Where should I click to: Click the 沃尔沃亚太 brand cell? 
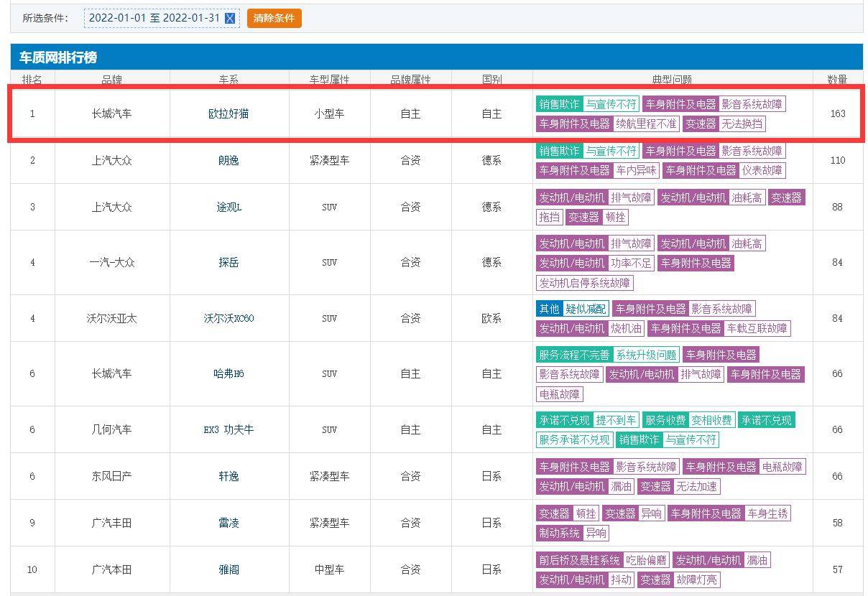pyautogui.click(x=112, y=318)
